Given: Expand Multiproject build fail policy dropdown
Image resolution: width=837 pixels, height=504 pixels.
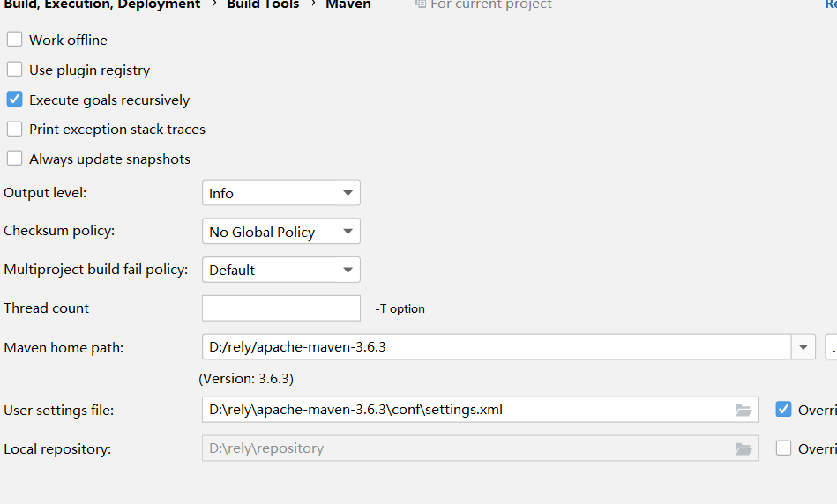Looking at the screenshot, I should click(281, 270).
